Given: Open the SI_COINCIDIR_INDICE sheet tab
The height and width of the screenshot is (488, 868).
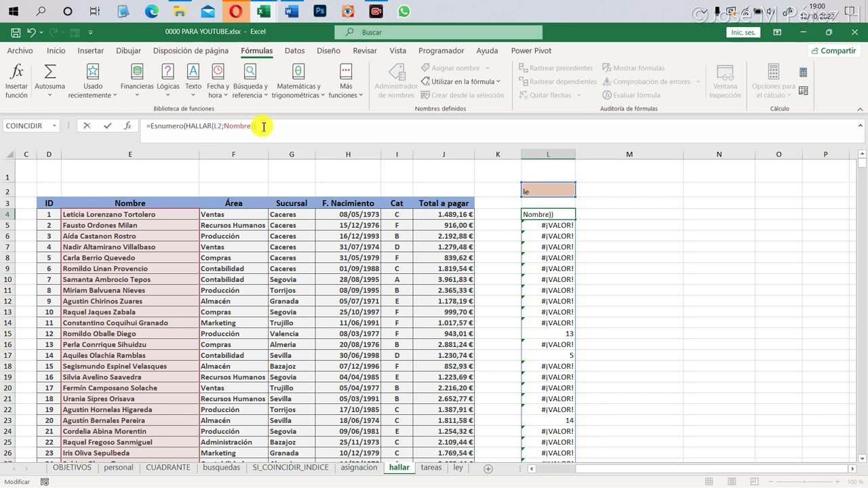Looking at the screenshot, I should point(290,468).
